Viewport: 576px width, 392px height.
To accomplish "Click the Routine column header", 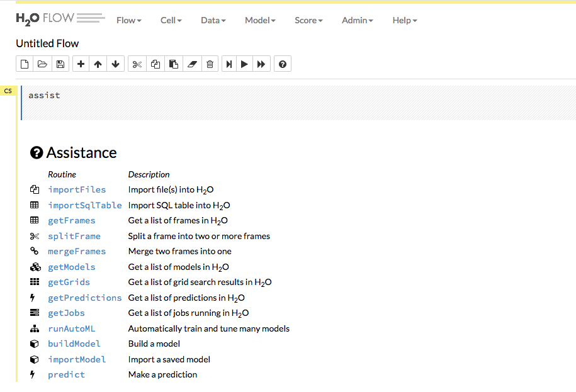I will 62,174.
